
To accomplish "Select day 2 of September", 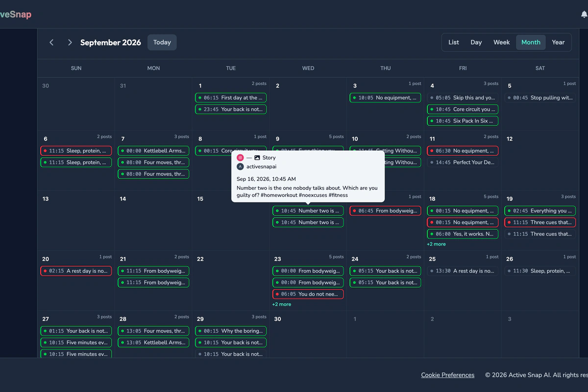I will [x=277, y=86].
